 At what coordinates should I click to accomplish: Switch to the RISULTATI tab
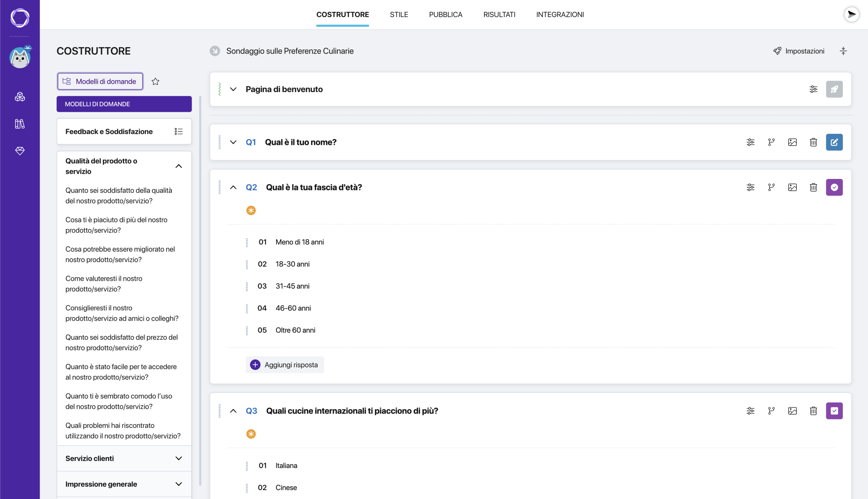click(499, 15)
